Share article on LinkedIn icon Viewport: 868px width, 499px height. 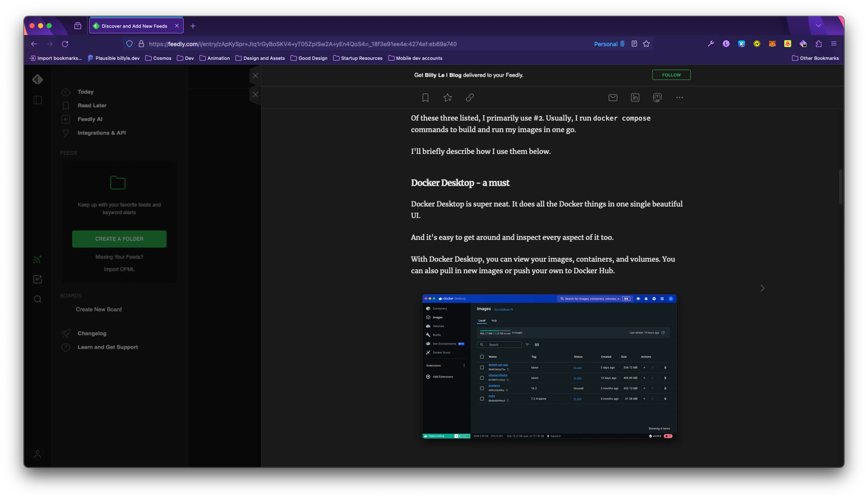pyautogui.click(x=635, y=98)
